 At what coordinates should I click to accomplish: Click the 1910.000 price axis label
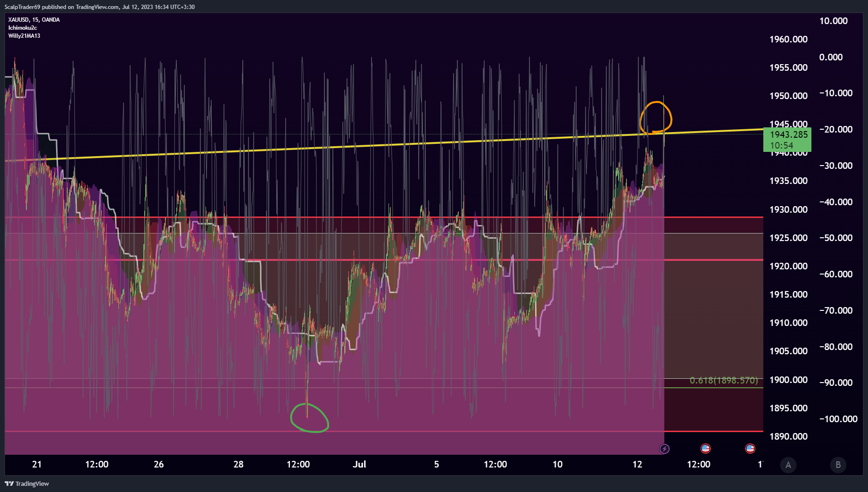[x=788, y=323]
